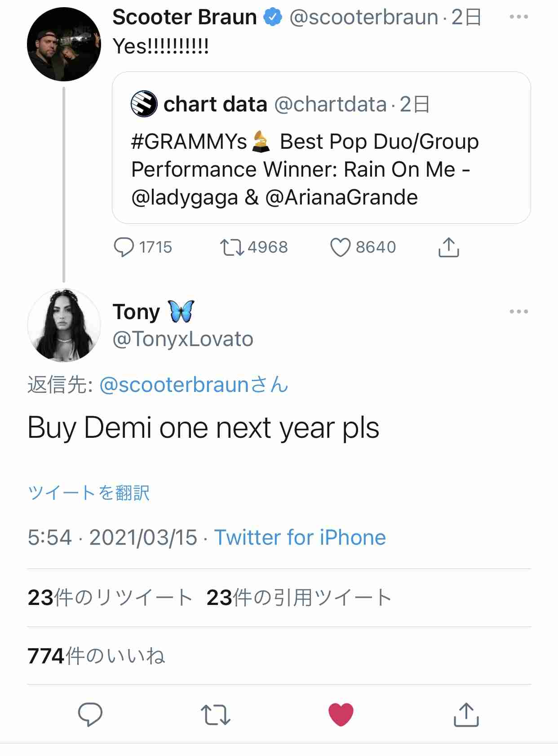Open the Twitter for iPhone source link
Screen dimensions: 558x756
coord(300,537)
